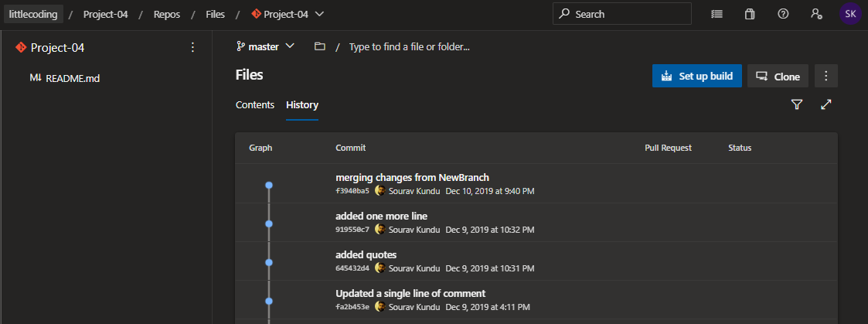The image size is (868, 324).
Task: Switch to the Contents tab
Action: 255,105
